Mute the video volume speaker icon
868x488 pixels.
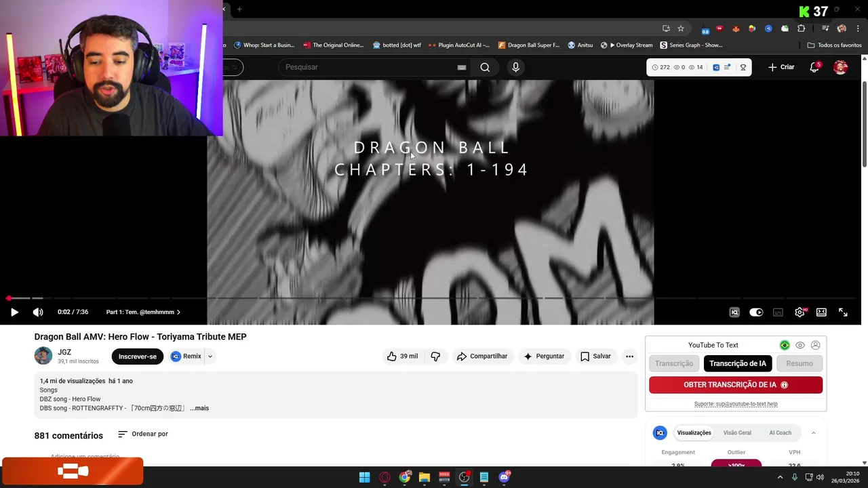(x=38, y=312)
